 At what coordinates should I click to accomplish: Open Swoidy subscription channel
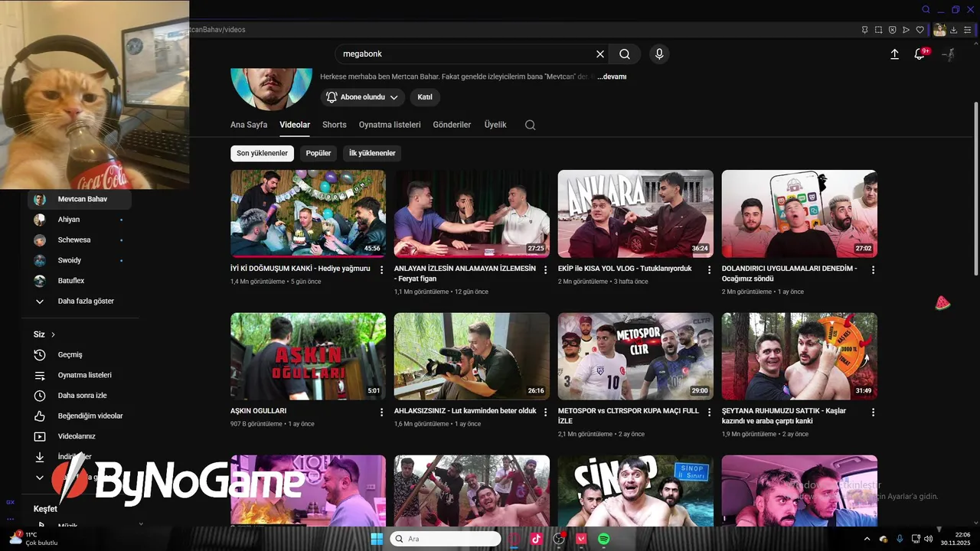point(80,260)
